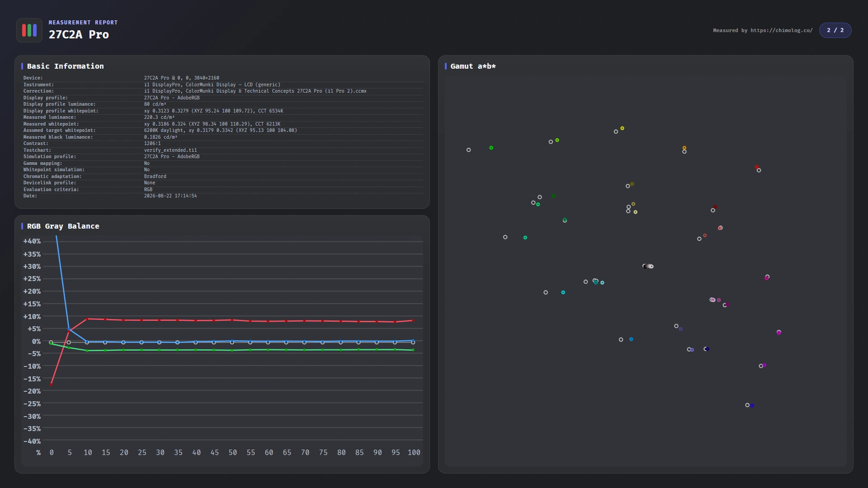This screenshot has height=488, width=868.
Task: Select the "Chromatic adaptation:" label
Action: 52,177
